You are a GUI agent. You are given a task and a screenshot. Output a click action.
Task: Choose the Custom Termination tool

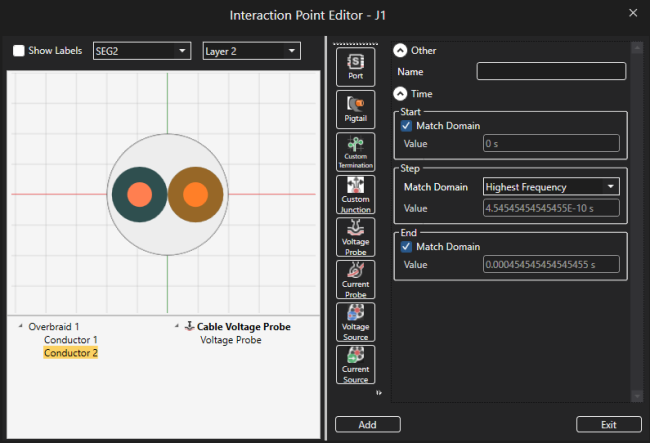[355, 152]
